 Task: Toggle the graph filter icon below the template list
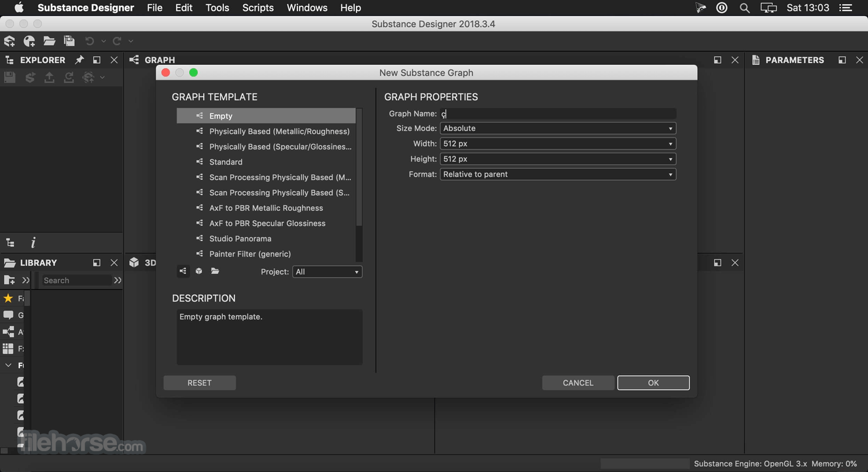pyautogui.click(x=183, y=271)
